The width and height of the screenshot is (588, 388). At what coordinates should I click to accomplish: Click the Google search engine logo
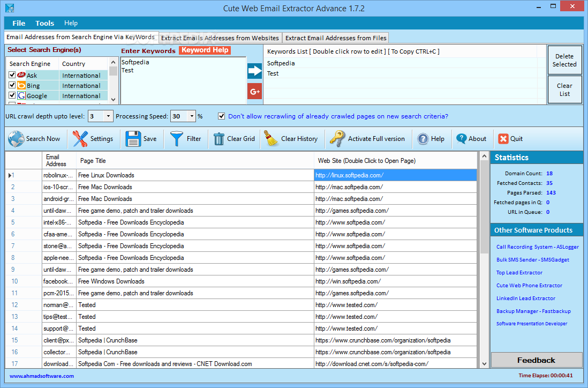click(x=21, y=95)
